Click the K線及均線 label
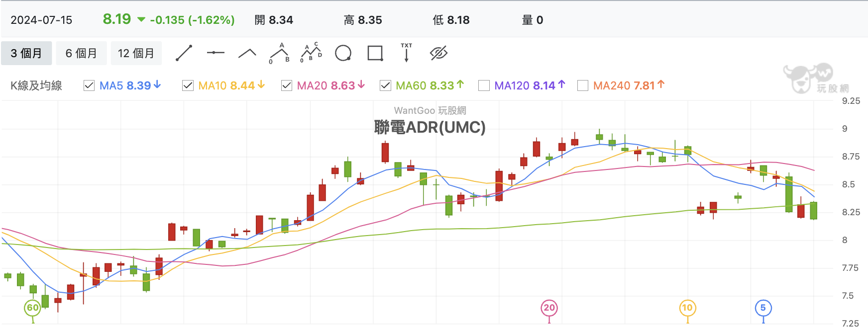Screen dimensions: 868x332 click(x=36, y=85)
